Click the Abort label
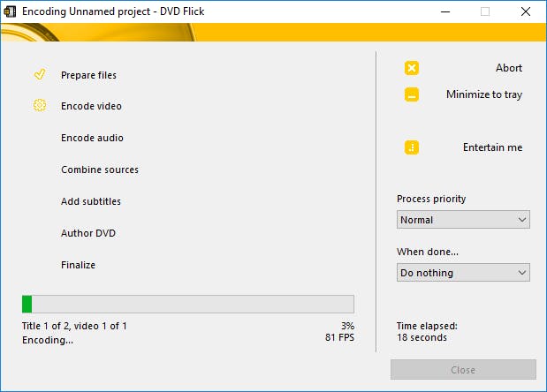Viewport: 547px width, 392px height. click(509, 68)
